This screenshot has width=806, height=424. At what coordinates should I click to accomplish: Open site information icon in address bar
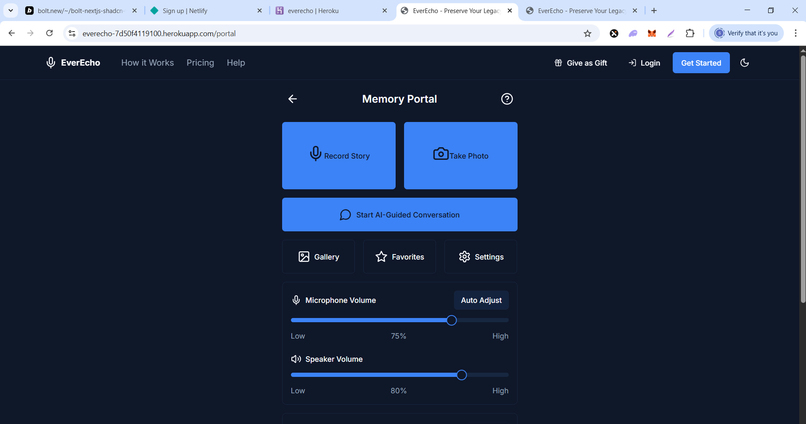pyautogui.click(x=72, y=33)
